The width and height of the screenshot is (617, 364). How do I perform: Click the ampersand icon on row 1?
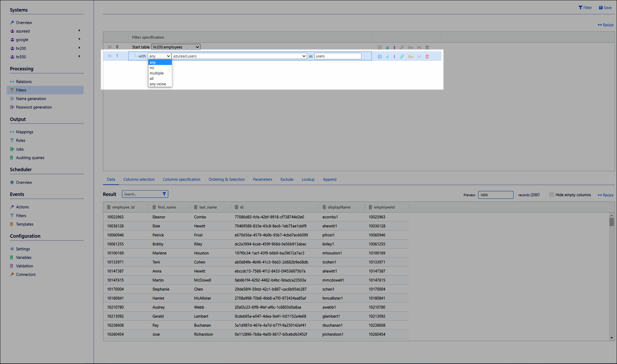coord(387,57)
